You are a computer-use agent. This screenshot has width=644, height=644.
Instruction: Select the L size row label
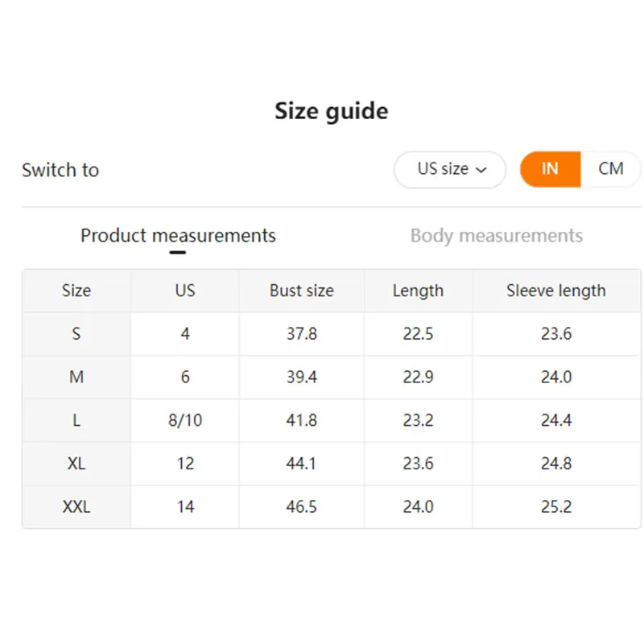pos(76,420)
